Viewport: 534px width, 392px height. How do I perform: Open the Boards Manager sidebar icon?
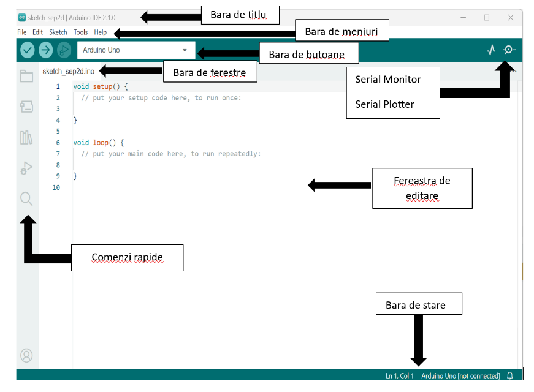click(x=26, y=107)
